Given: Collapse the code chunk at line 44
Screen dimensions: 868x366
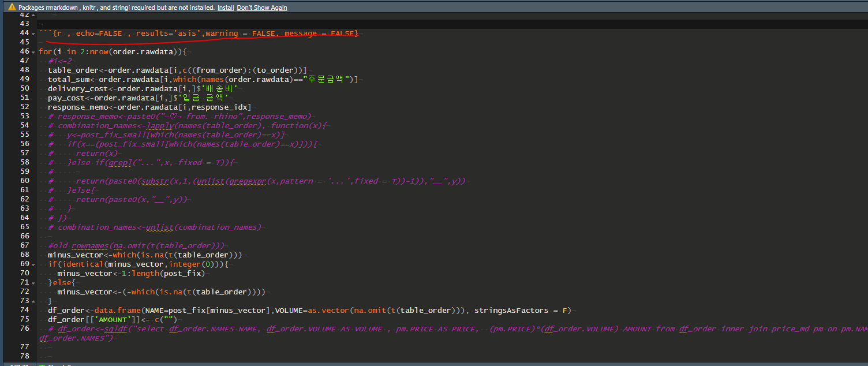Looking at the screenshot, I should [33, 33].
